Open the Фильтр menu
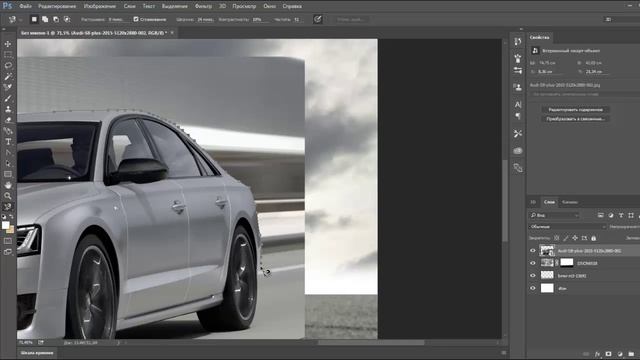This screenshot has height=360, width=640. [203, 6]
